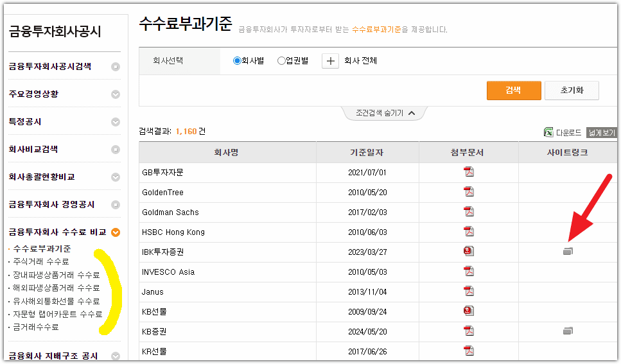Image resolution: width=621 pixels, height=364 pixels.
Task: Click the 다운로드 text link
Action: 568,133
